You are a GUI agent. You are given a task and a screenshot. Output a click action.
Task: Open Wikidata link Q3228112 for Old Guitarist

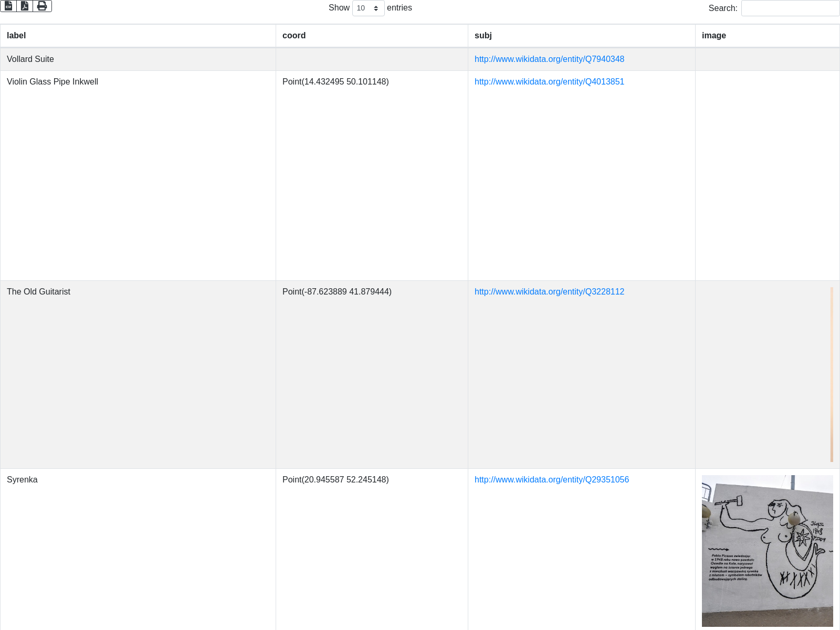coord(549,292)
